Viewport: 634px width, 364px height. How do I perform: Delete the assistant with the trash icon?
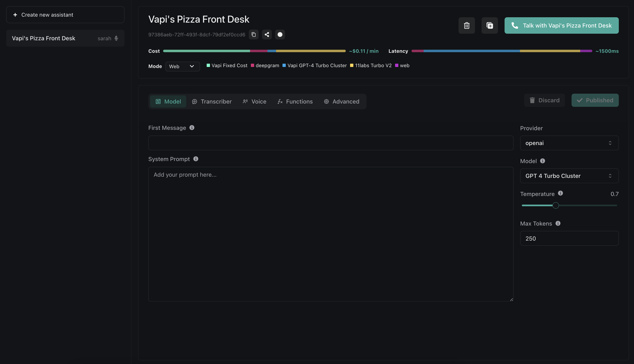pos(467,25)
